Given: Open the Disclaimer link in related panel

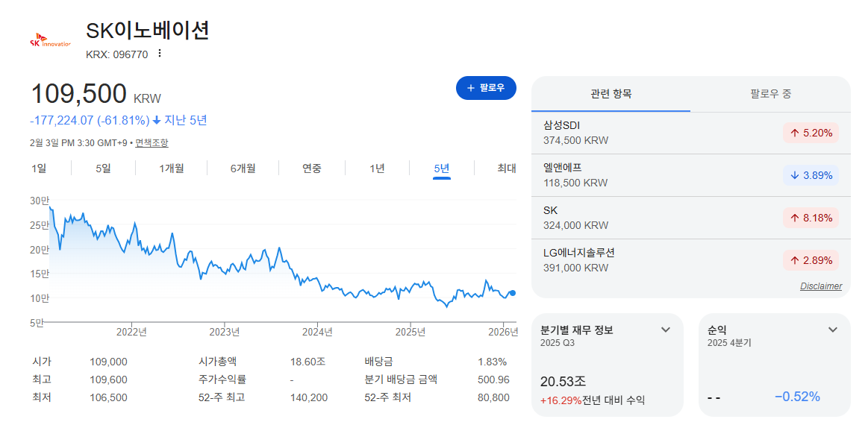Looking at the screenshot, I should tap(821, 286).
